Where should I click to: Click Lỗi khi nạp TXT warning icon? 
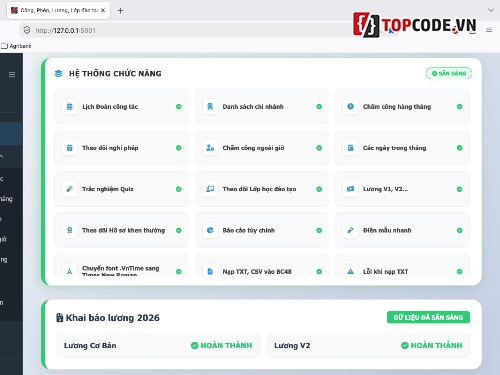point(350,271)
